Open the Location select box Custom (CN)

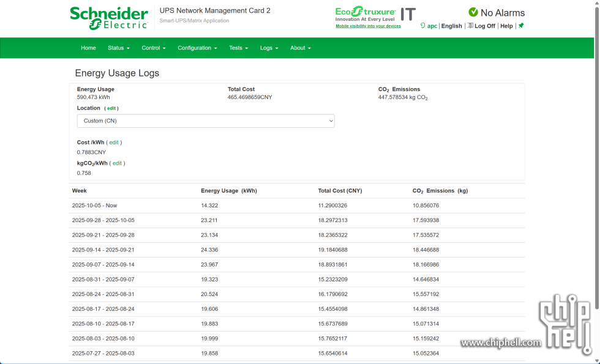click(206, 121)
